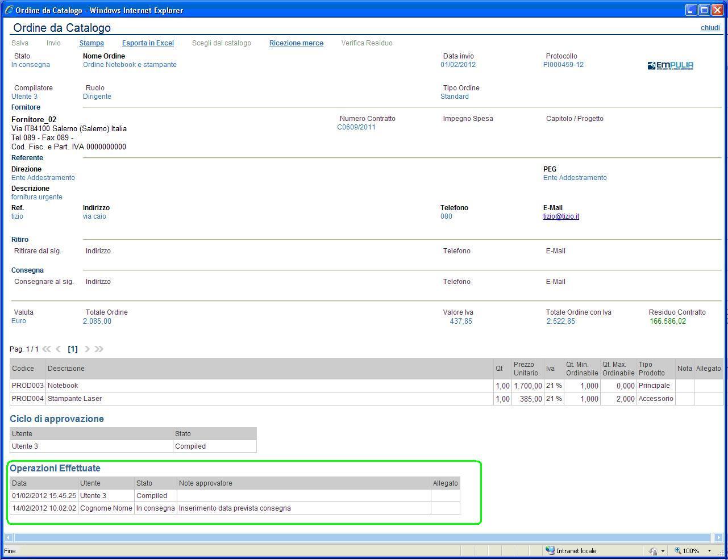Screen dimensions: 728x560
Task: Click PEG value Ente Addestramento
Action: (575, 178)
